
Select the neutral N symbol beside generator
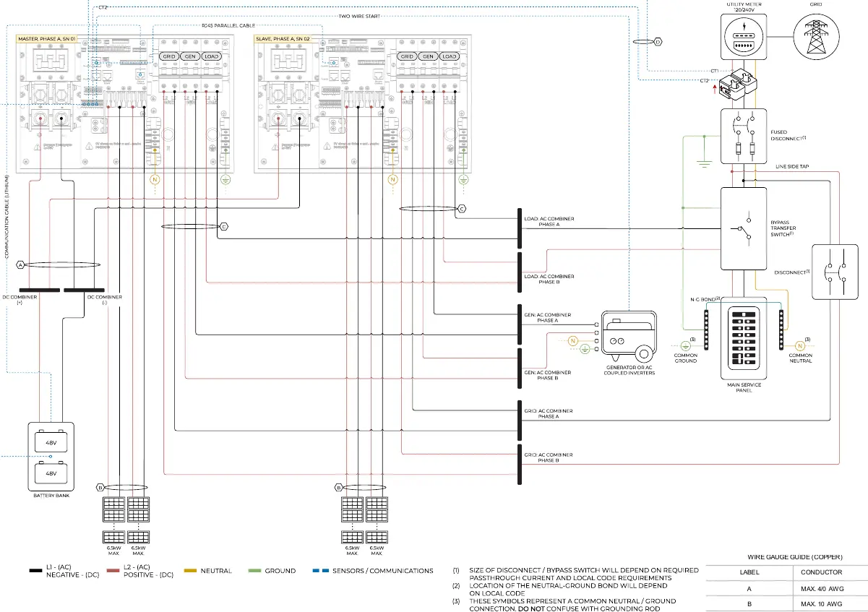(x=572, y=340)
